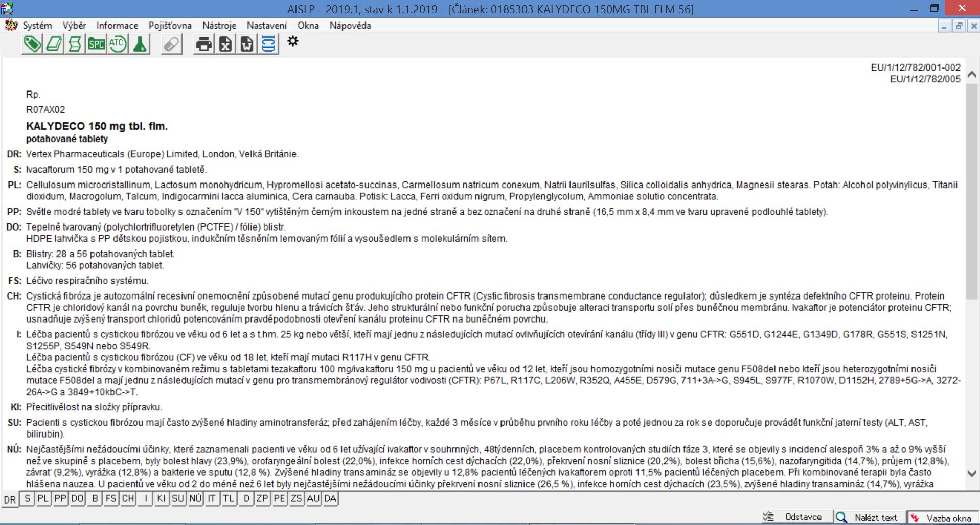980x525 pixels.
Task: Click the green laboratory flask icon
Action: click(x=139, y=44)
